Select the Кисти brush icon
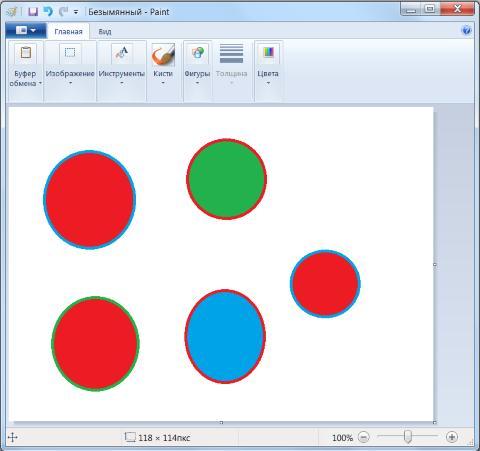The height and width of the screenshot is (451, 480). pyautogui.click(x=163, y=54)
